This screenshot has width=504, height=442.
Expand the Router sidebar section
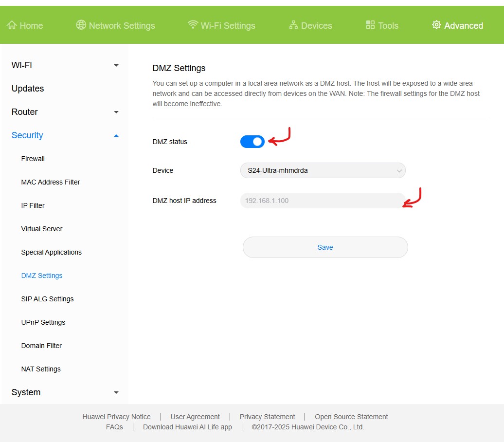[116, 112]
